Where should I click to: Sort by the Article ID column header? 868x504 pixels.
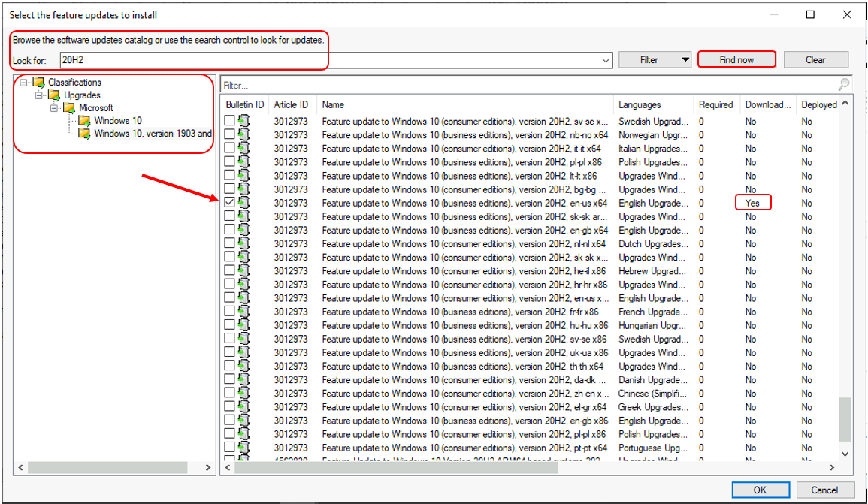[291, 105]
